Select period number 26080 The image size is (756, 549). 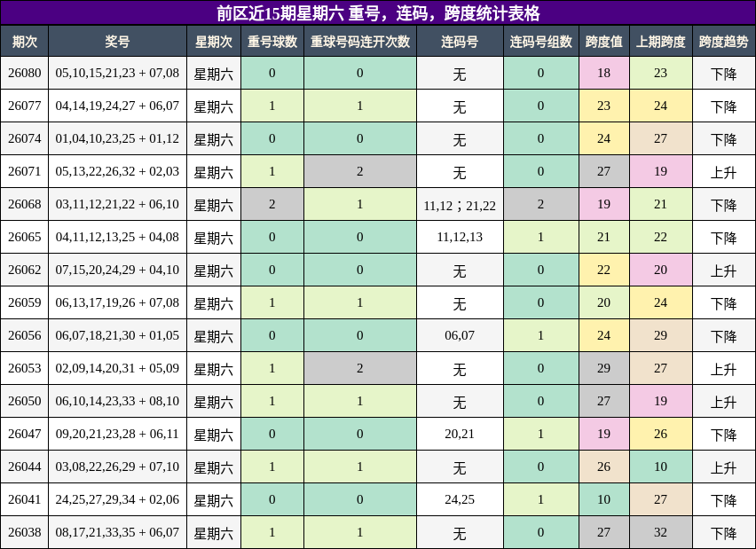(25, 73)
